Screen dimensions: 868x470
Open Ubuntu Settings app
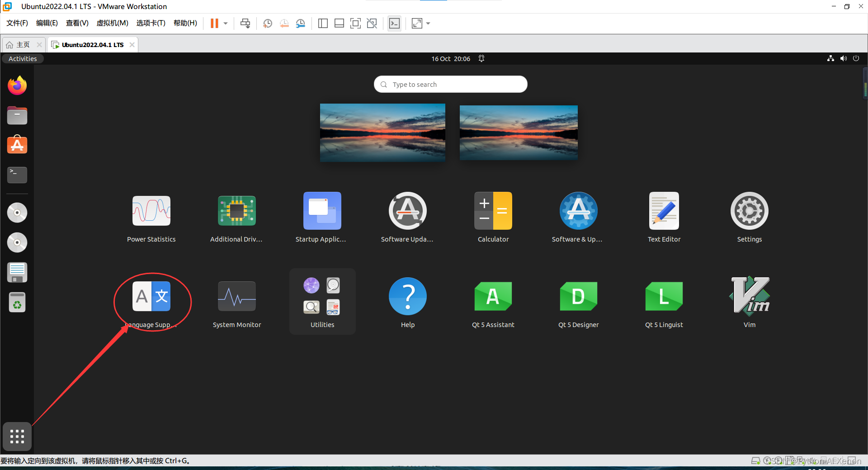tap(749, 218)
